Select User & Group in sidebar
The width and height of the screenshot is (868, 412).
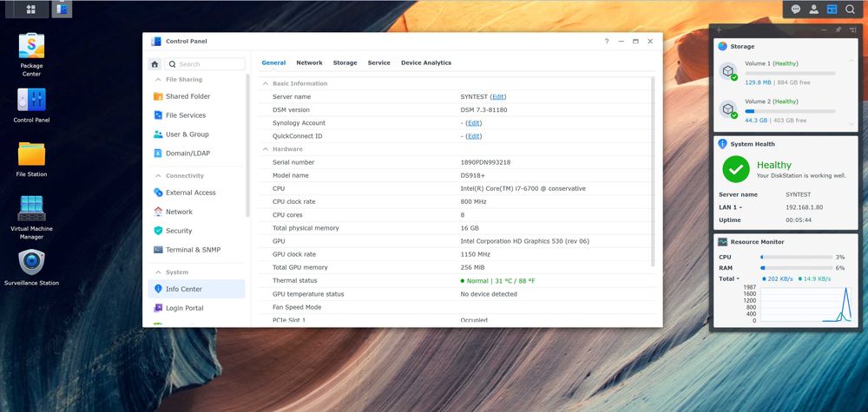point(196,134)
